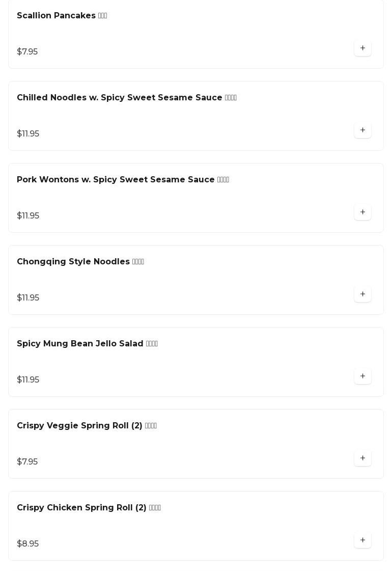Add Crispy Chicken Spring Roll (2)
Viewport: 392px width, 571px height.
362,540
